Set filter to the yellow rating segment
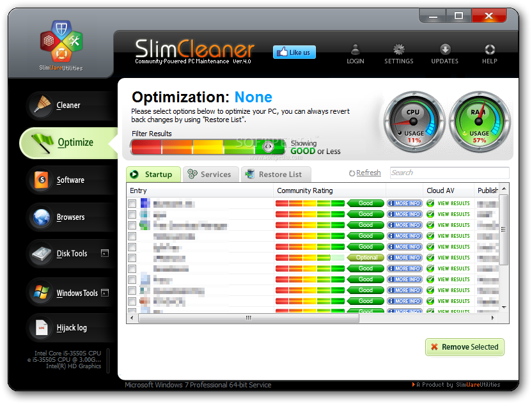This screenshot has width=532, height=404. pos(208,147)
